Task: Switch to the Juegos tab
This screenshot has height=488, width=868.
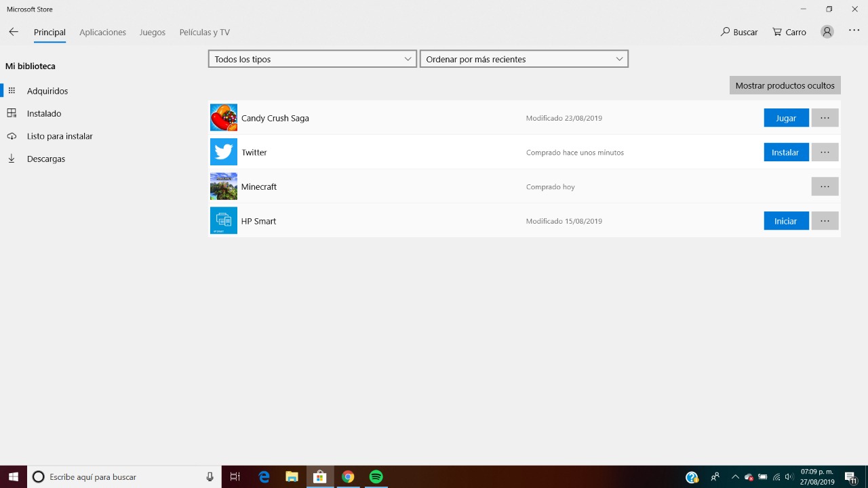Action: click(x=153, y=32)
